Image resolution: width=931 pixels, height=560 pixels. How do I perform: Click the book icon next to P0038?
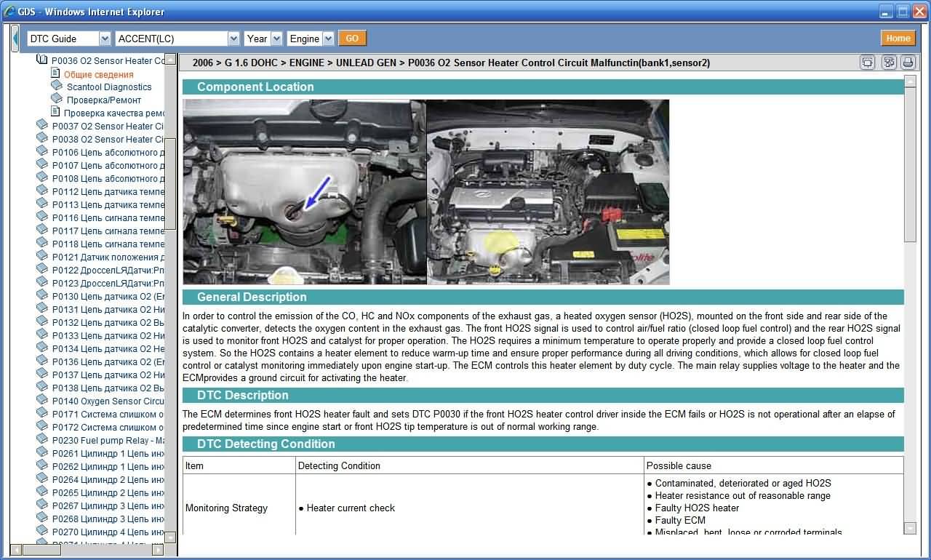(x=42, y=138)
